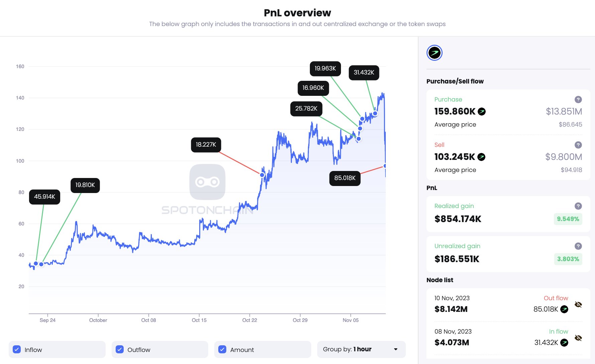The height and width of the screenshot is (364, 595).
Task: Click the 85.018K outflow marker label
Action: [345, 178]
